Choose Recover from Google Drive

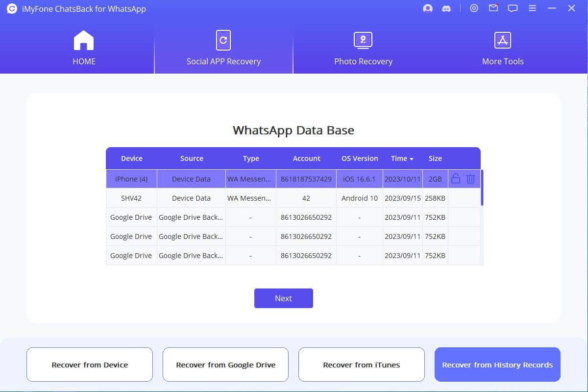[x=226, y=365]
